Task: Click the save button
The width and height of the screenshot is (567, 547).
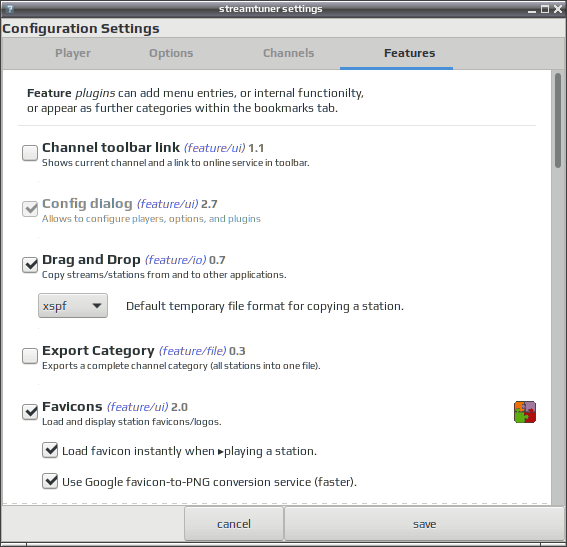Action: pyautogui.click(x=425, y=524)
